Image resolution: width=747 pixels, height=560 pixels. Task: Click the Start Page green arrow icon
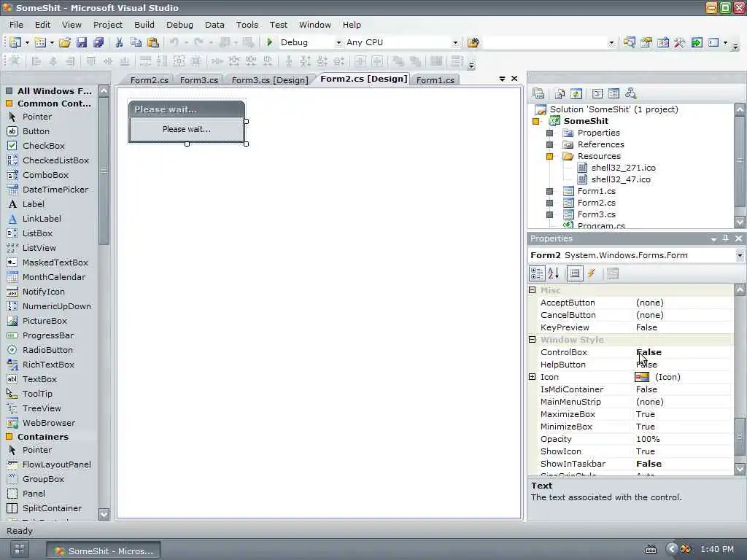pyautogui.click(x=697, y=42)
